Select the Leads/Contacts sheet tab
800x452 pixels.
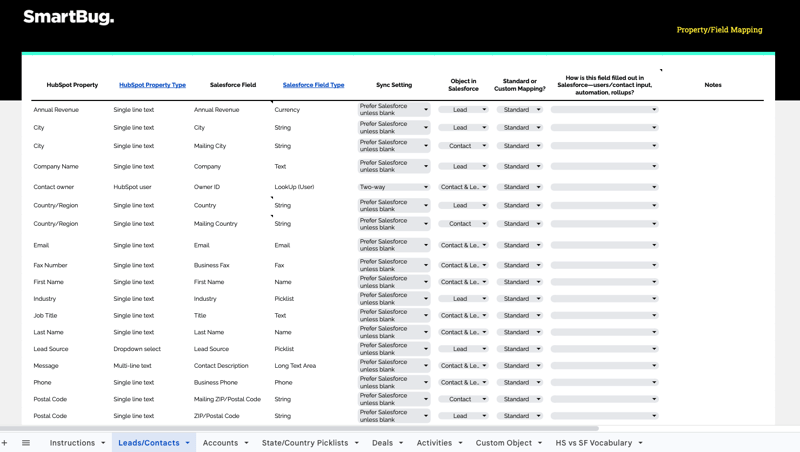pos(149,443)
